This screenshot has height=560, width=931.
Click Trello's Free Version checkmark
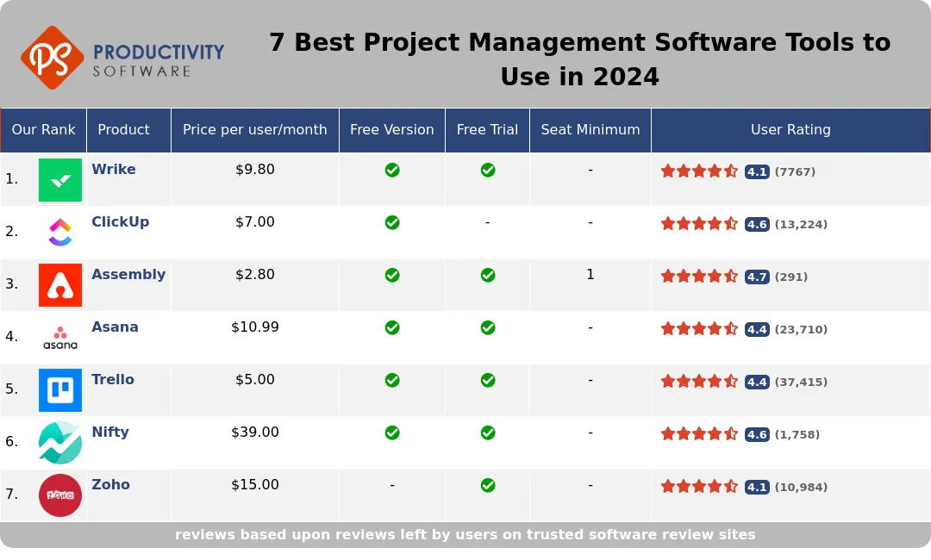pos(392,380)
